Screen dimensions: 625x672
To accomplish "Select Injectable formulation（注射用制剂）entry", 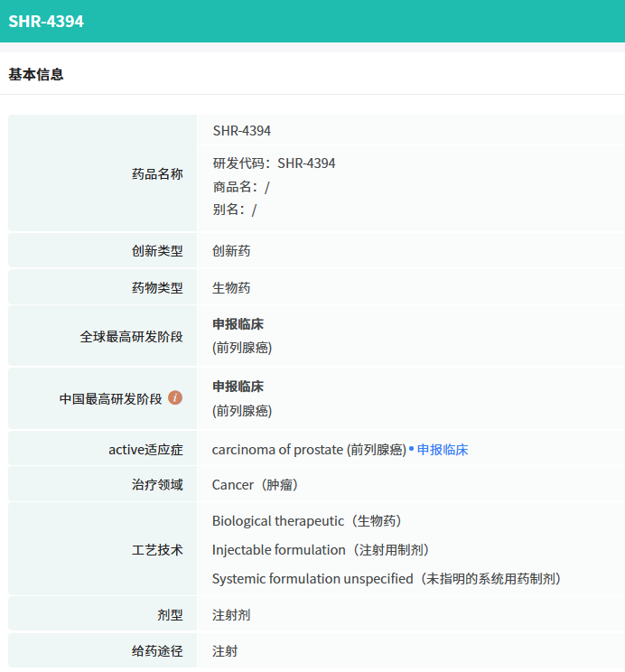I will (321, 549).
